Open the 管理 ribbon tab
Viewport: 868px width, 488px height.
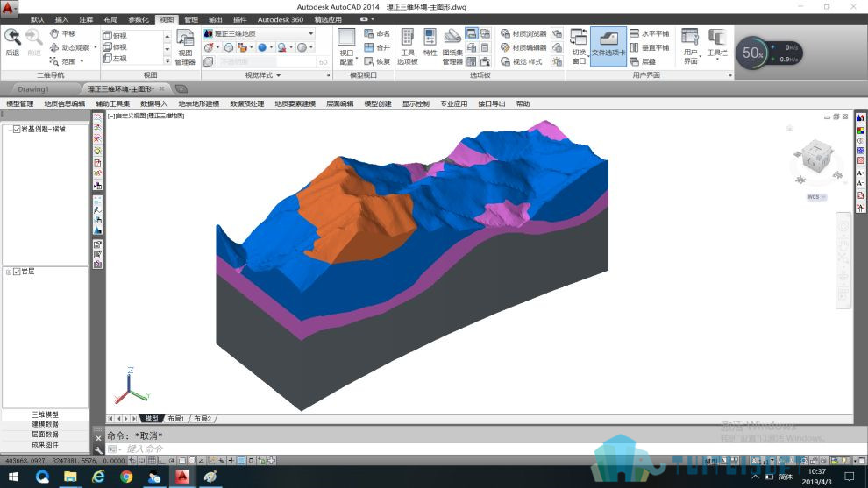pyautogui.click(x=191, y=19)
